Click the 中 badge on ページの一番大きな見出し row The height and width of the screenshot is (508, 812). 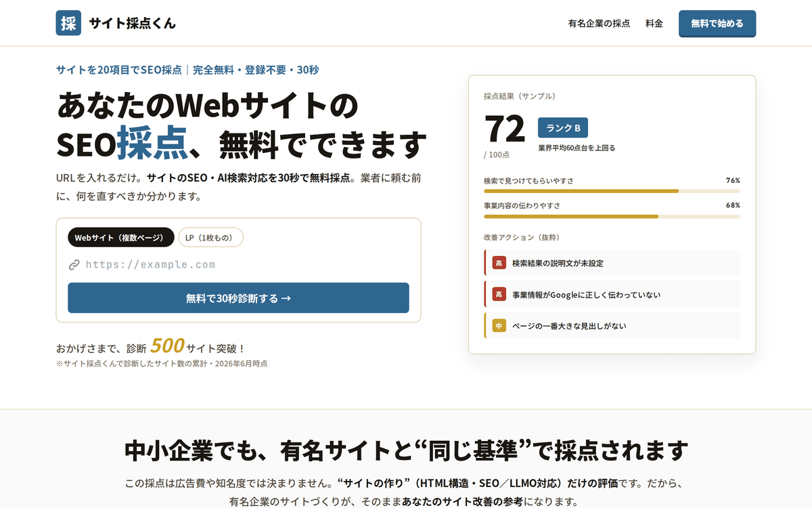499,326
